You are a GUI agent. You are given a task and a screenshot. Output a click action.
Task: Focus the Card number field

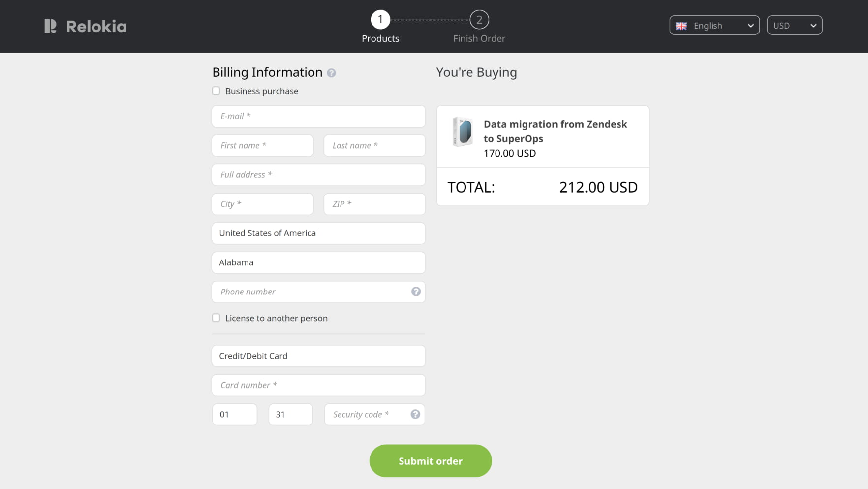318,385
